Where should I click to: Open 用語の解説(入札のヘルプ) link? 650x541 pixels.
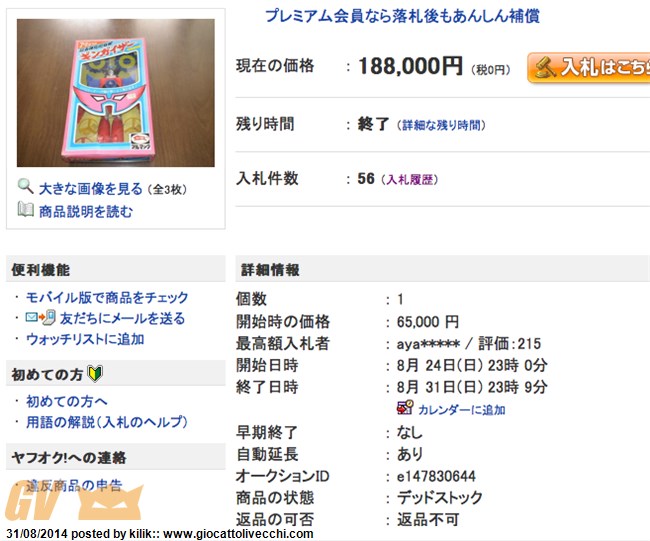pos(107,422)
